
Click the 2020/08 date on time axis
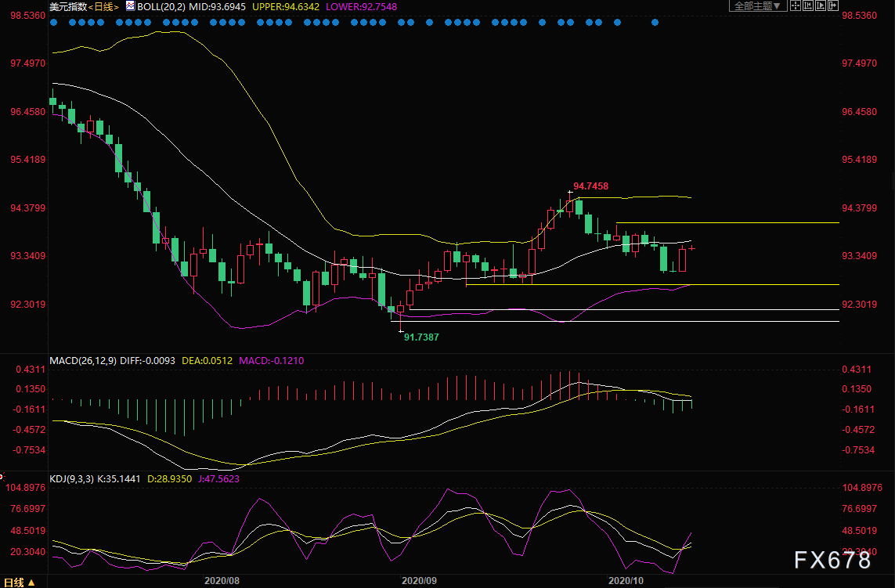coord(221,581)
